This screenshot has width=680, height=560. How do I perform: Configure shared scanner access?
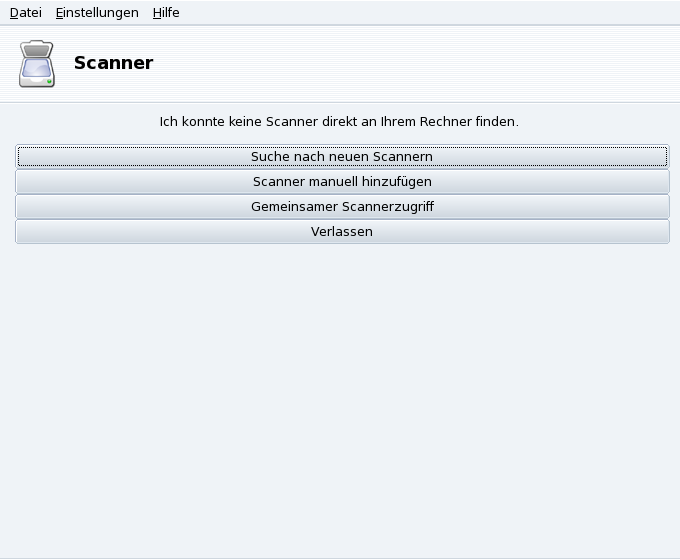coord(342,207)
